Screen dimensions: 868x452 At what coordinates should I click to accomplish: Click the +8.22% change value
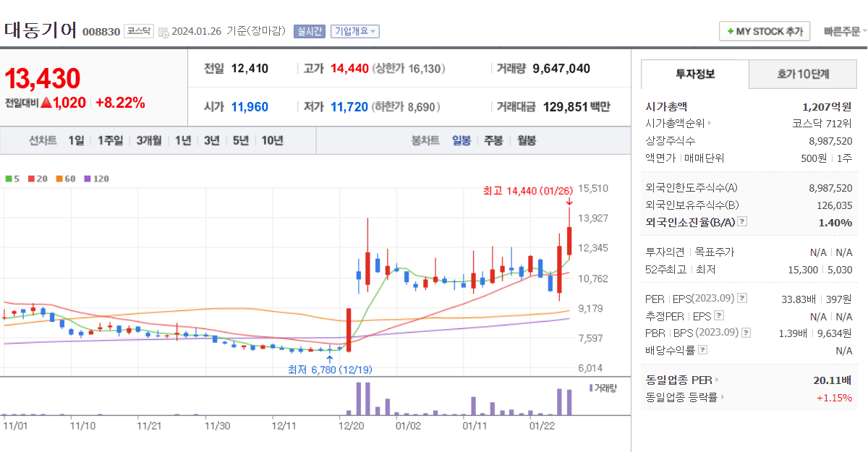pyautogui.click(x=120, y=103)
